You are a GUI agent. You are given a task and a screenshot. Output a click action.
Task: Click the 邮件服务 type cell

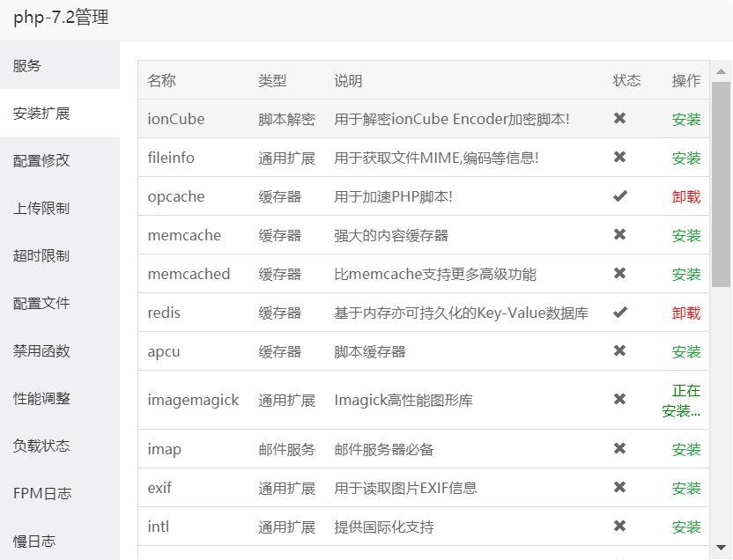[286, 449]
